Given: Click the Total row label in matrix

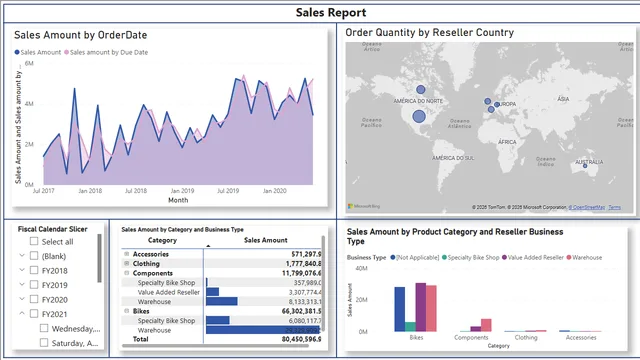Looking at the screenshot, I should pos(140,339).
